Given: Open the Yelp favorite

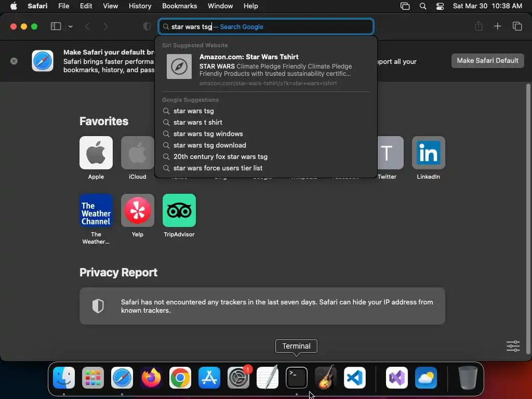Looking at the screenshot, I should (x=137, y=210).
